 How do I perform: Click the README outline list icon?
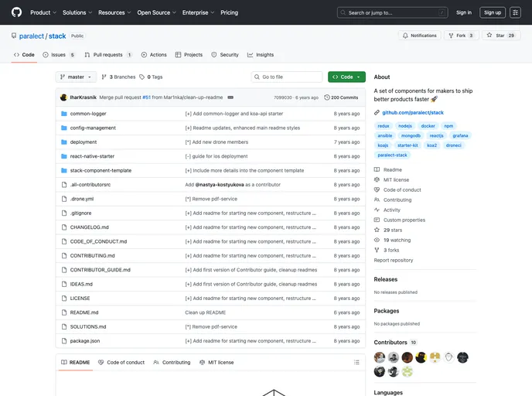[356, 363]
